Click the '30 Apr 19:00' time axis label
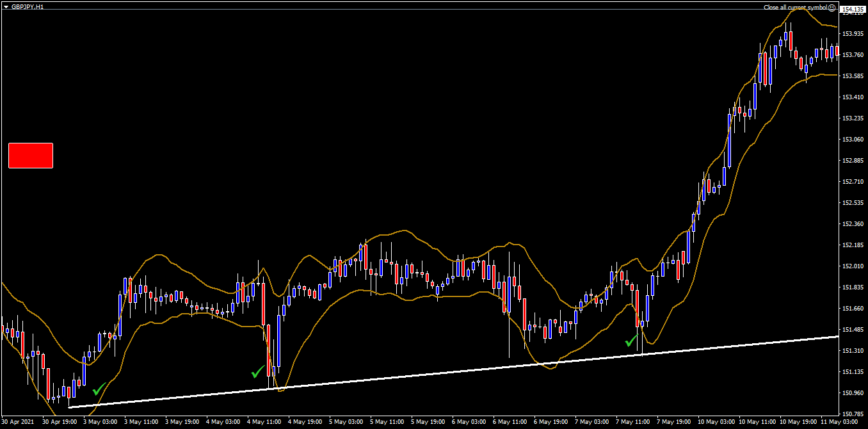The height and width of the screenshot is (429, 868). (60, 423)
